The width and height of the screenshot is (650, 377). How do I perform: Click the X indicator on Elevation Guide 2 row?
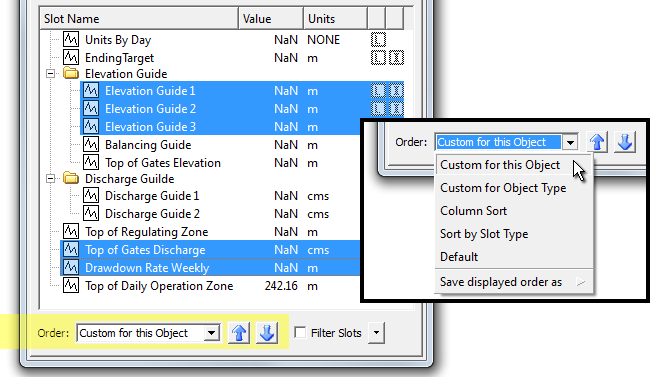[x=396, y=109]
